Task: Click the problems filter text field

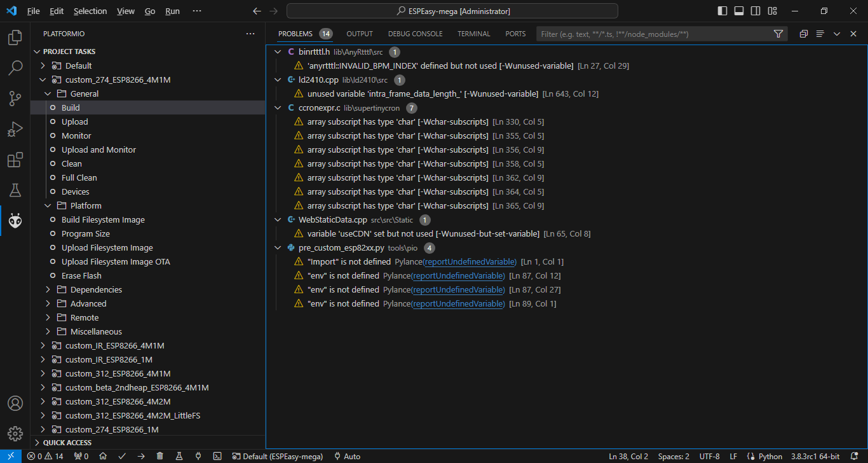Action: [x=654, y=34]
